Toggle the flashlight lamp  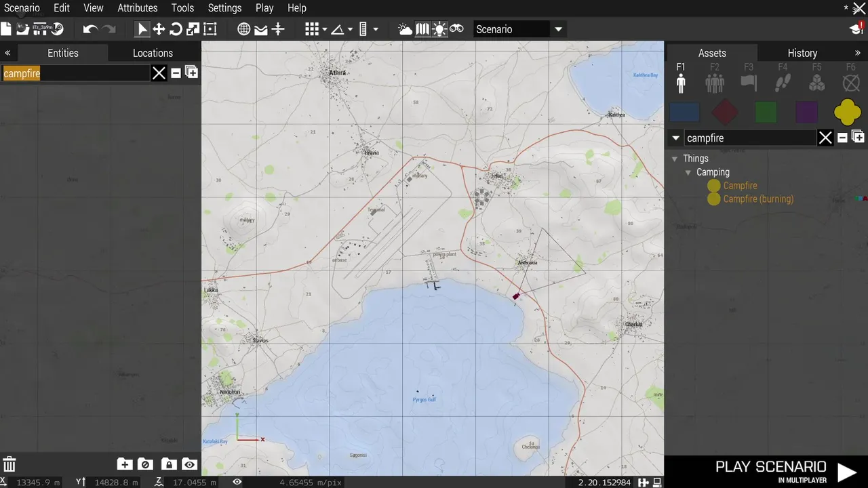click(x=439, y=29)
